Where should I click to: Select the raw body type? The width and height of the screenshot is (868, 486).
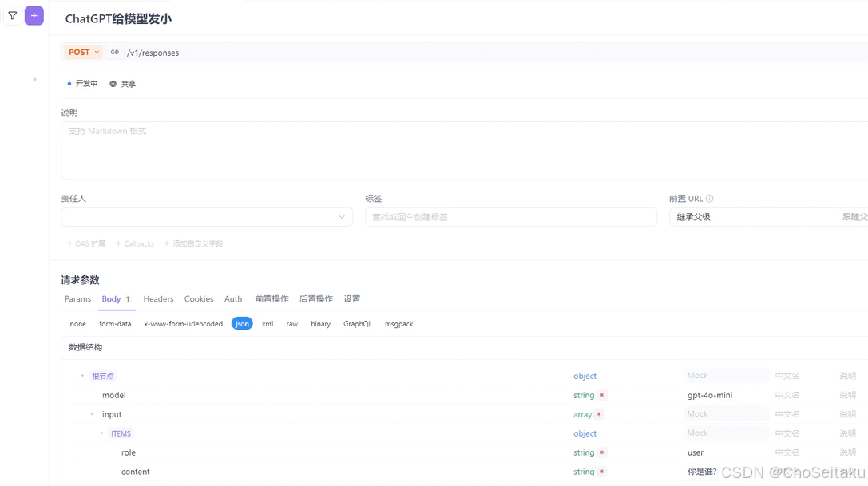(x=291, y=324)
